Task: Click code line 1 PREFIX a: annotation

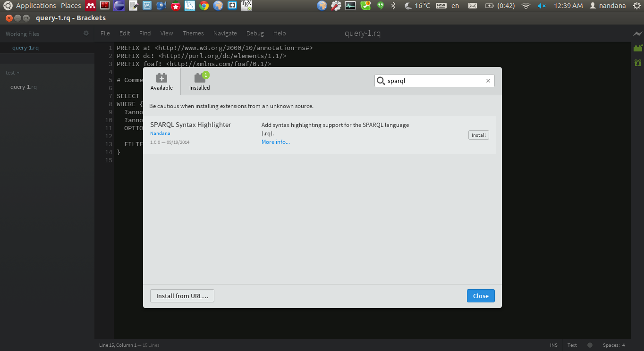Action: tap(214, 48)
